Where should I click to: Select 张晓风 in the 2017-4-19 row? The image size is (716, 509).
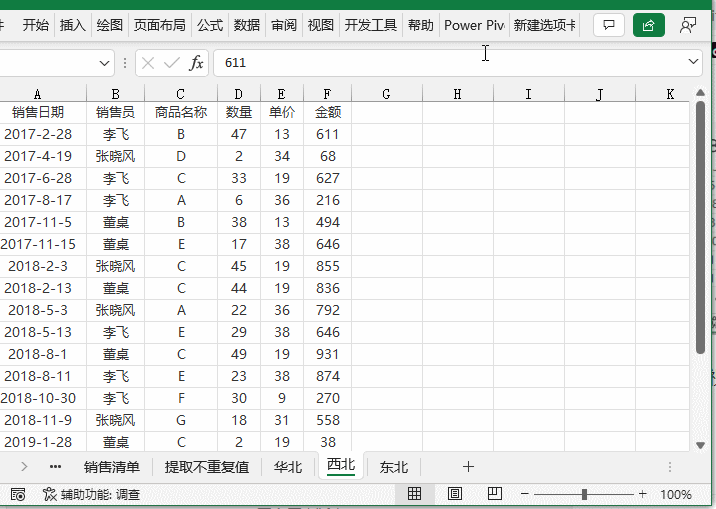click(x=116, y=156)
